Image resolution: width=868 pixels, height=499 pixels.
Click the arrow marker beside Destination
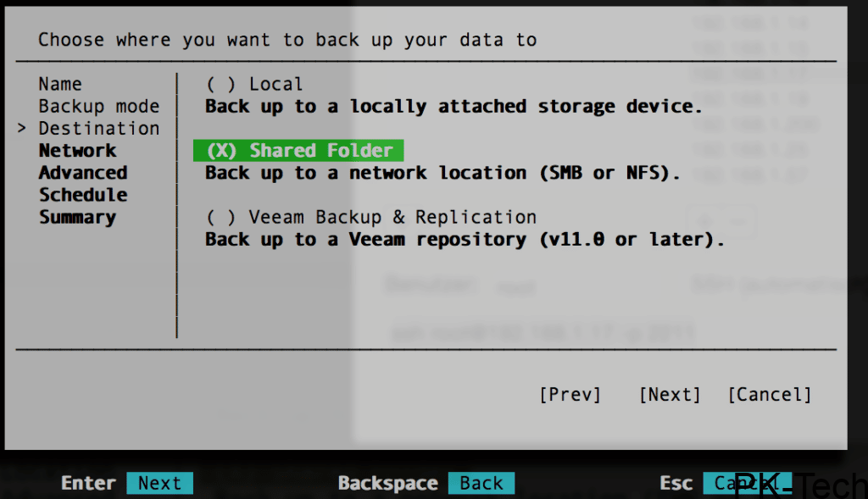click(x=22, y=129)
